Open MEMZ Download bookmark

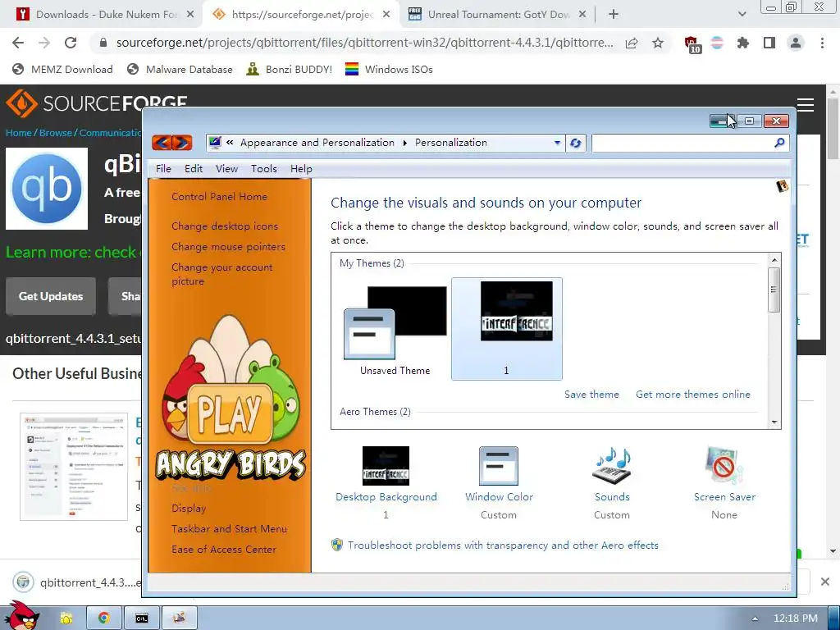[62, 69]
